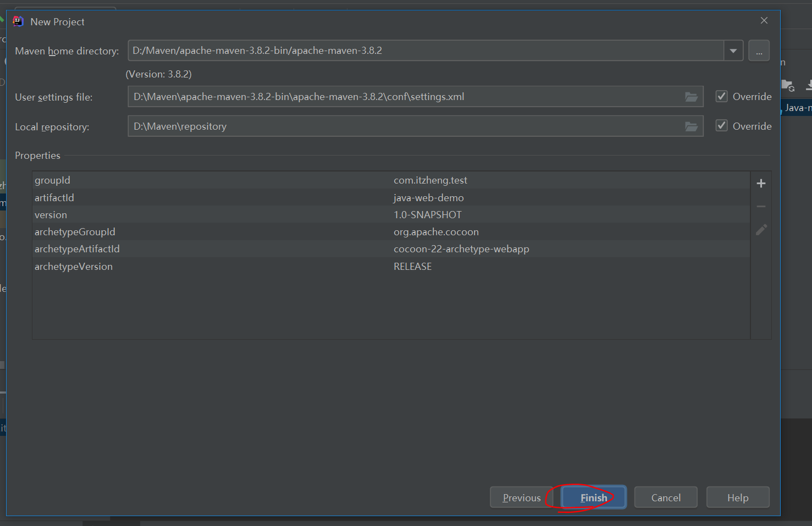Click the IntelliJ New Project dialog logo icon
The width and height of the screenshot is (812, 526).
click(x=17, y=21)
